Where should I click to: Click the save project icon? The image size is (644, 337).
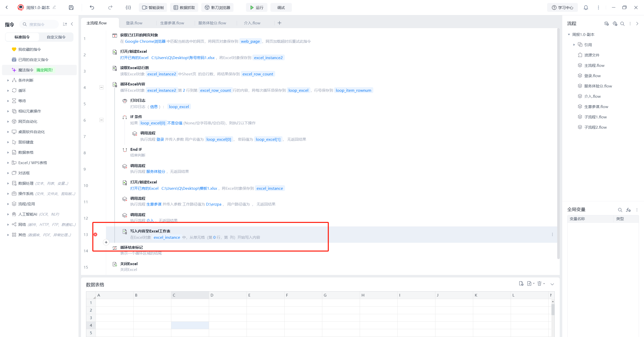coord(71,8)
